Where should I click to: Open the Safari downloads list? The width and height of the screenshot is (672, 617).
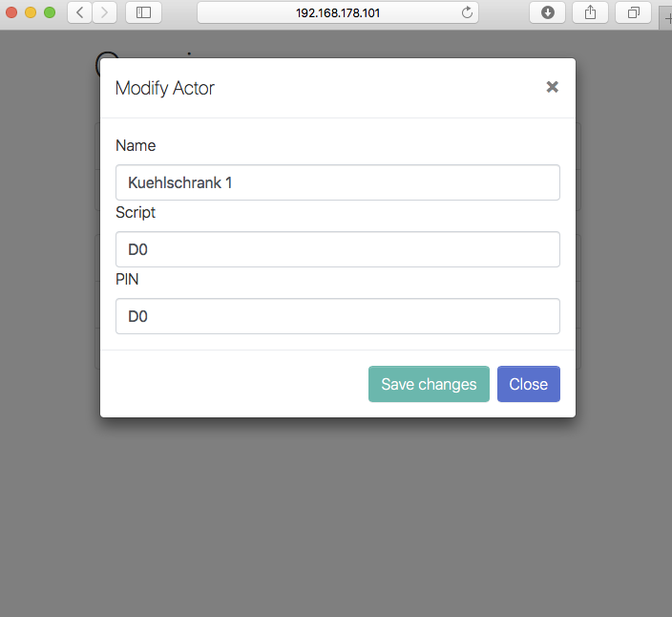(x=547, y=12)
